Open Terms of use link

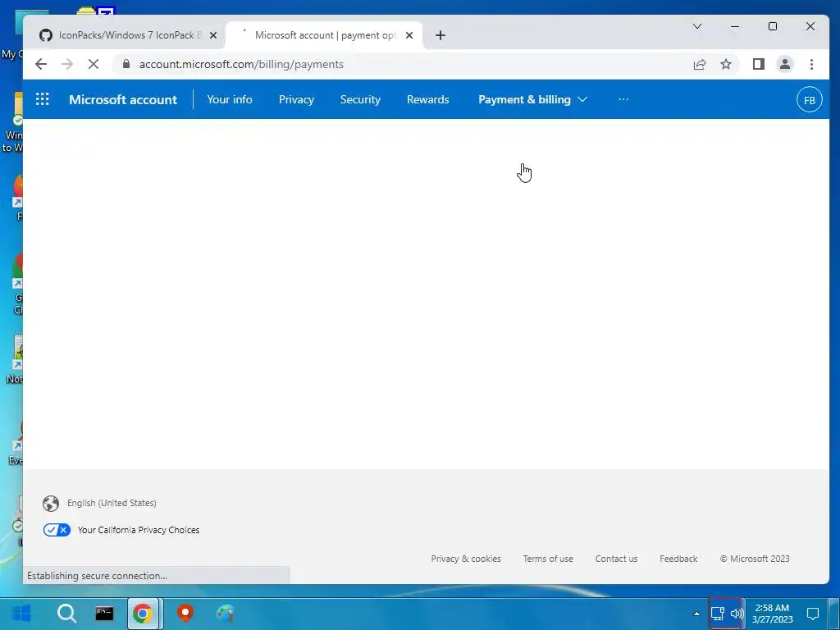[548, 559]
